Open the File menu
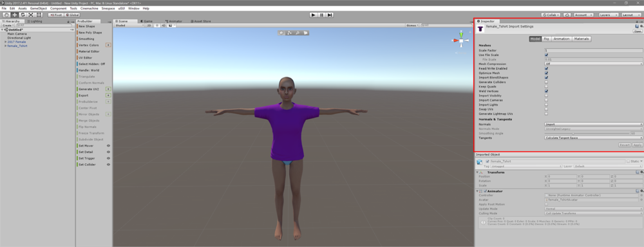The height and width of the screenshot is (247, 644). 4,8
